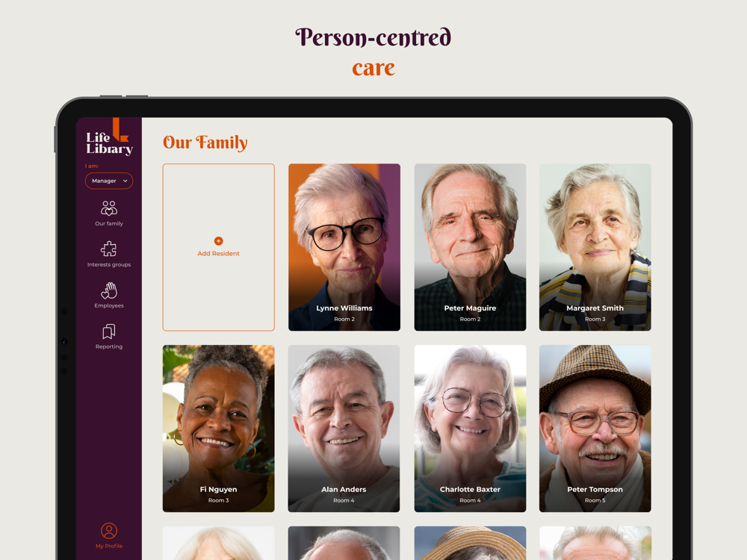Select Alan Anders resident card
Screen dimensions: 747x560
coord(344,429)
